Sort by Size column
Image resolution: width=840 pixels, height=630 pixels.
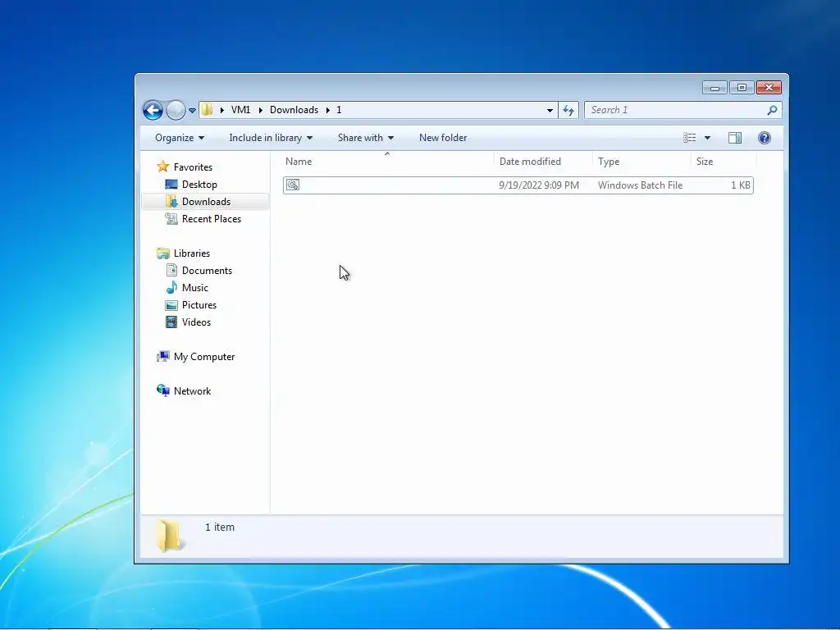click(724, 162)
